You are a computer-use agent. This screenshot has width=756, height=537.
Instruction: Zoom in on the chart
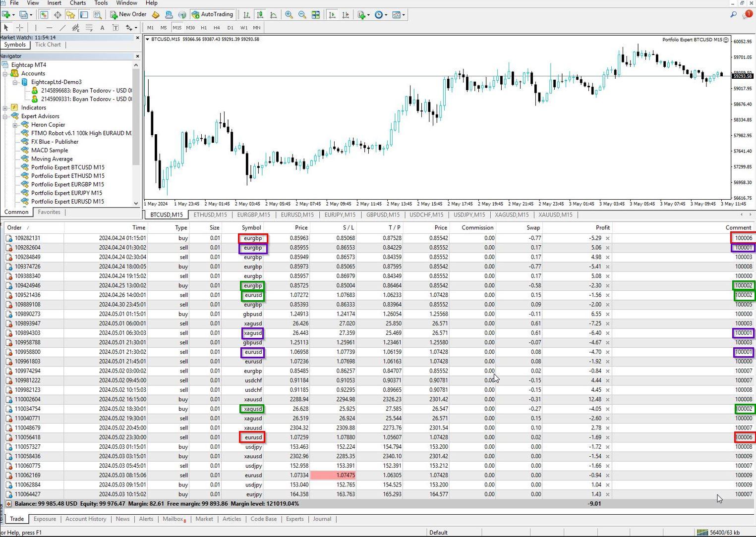pos(289,15)
